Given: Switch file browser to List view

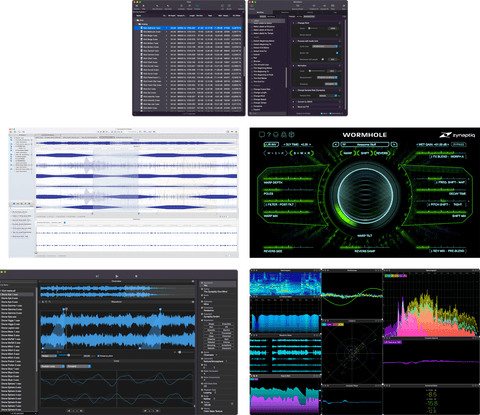Looking at the screenshot, I should click(222, 7).
